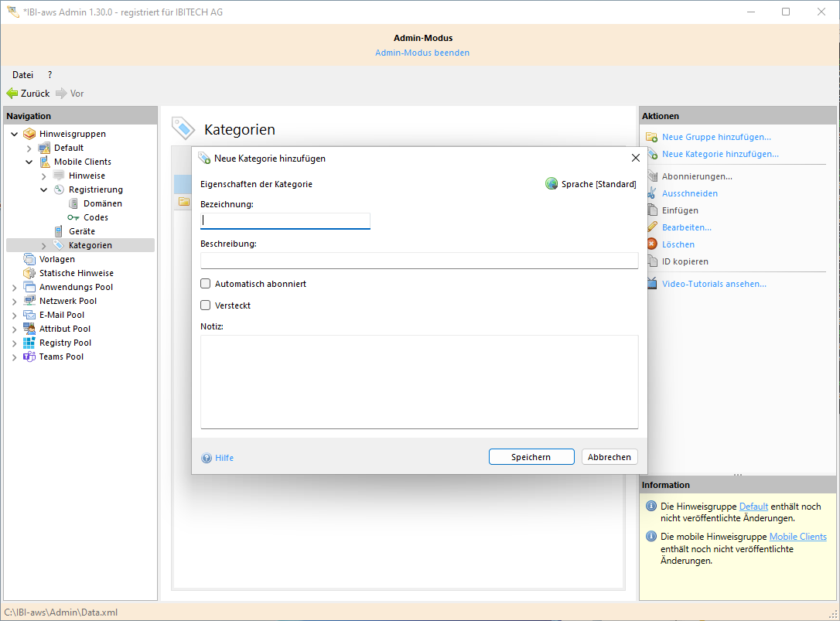
Task: Click the green Zurück arrow icon
Action: click(x=12, y=94)
